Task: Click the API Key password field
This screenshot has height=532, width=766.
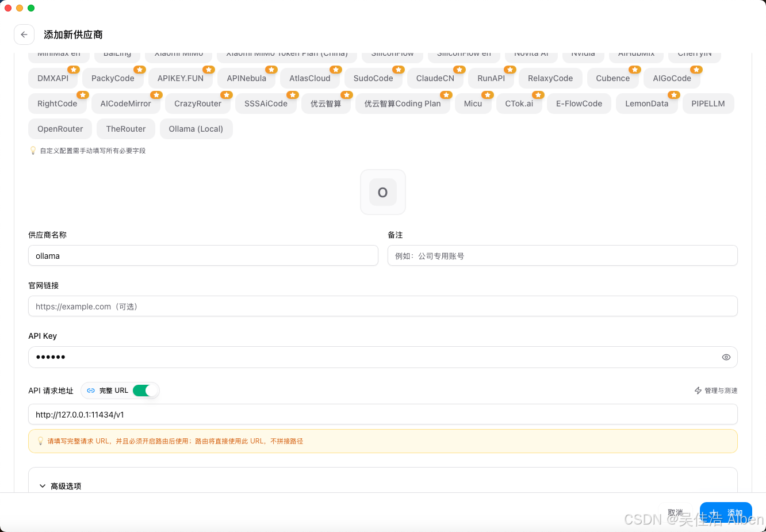Action: pyautogui.click(x=383, y=357)
